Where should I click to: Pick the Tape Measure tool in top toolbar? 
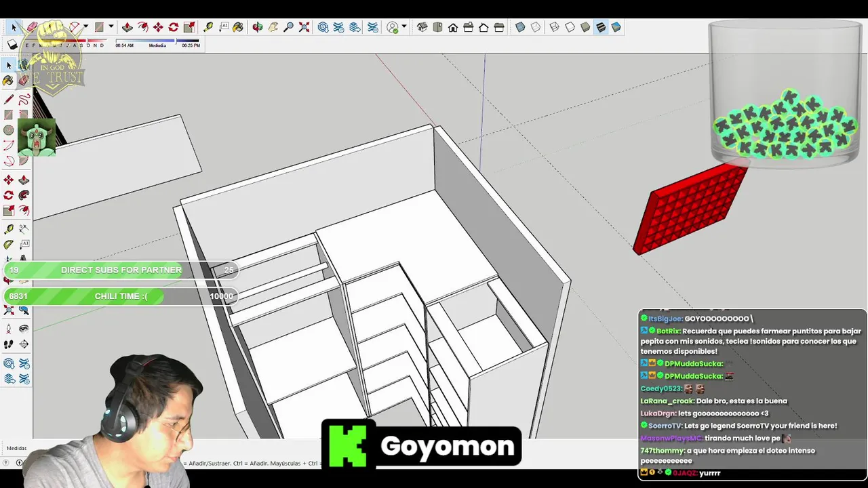pos(208,27)
